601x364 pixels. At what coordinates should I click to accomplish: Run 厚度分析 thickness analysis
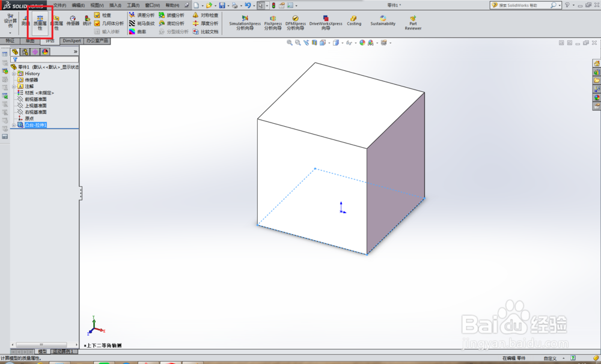coord(206,23)
